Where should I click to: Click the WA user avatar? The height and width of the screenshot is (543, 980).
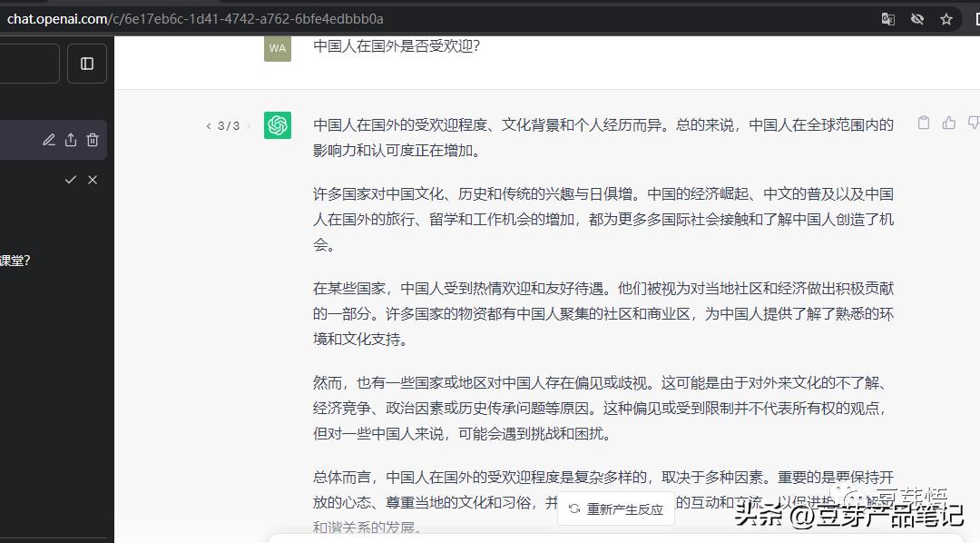coord(278,49)
